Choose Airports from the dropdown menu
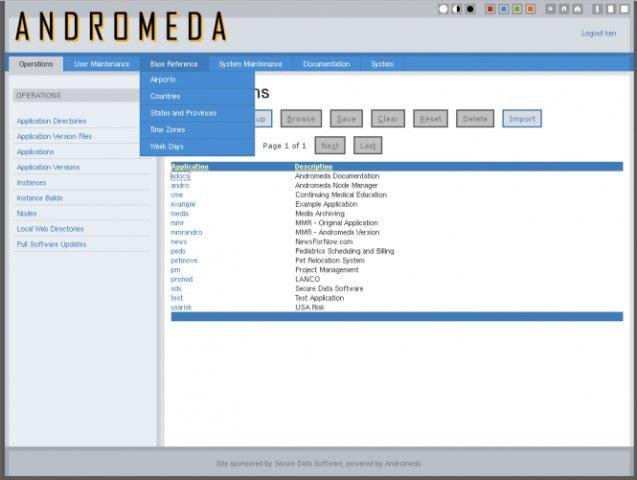637x480 pixels. pyautogui.click(x=197, y=80)
